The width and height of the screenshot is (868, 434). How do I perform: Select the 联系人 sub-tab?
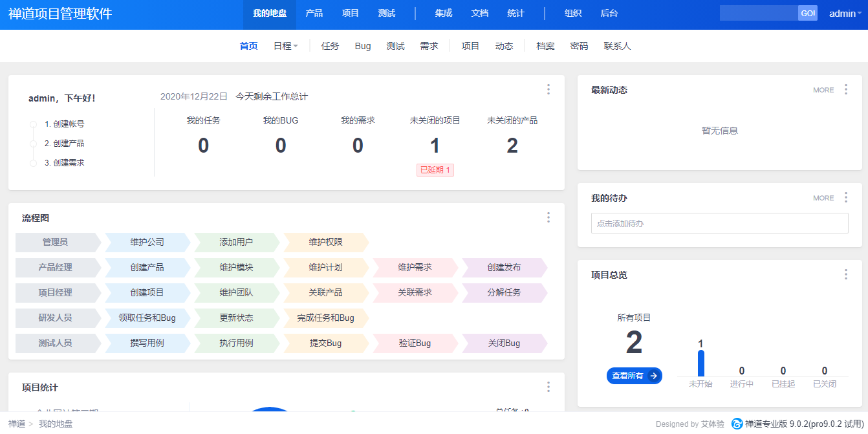618,46
